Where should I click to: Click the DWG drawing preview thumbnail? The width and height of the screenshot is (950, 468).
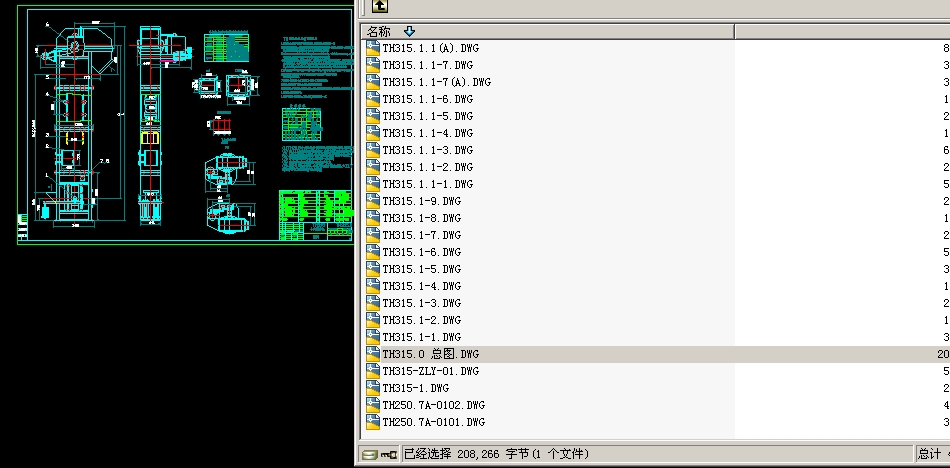[x=185, y=124]
